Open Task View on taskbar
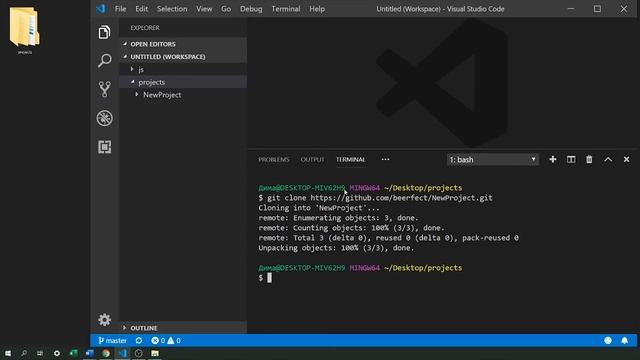The image size is (640, 360). click(40, 353)
